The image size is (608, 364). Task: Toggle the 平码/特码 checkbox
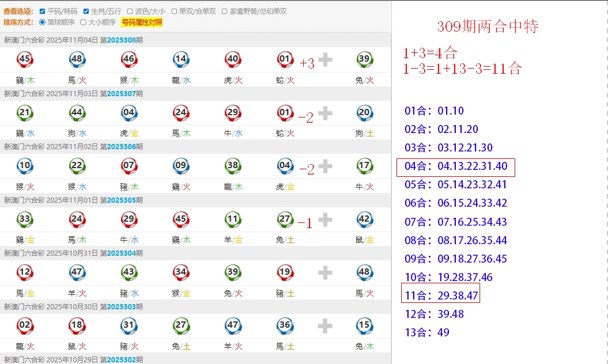(x=42, y=12)
